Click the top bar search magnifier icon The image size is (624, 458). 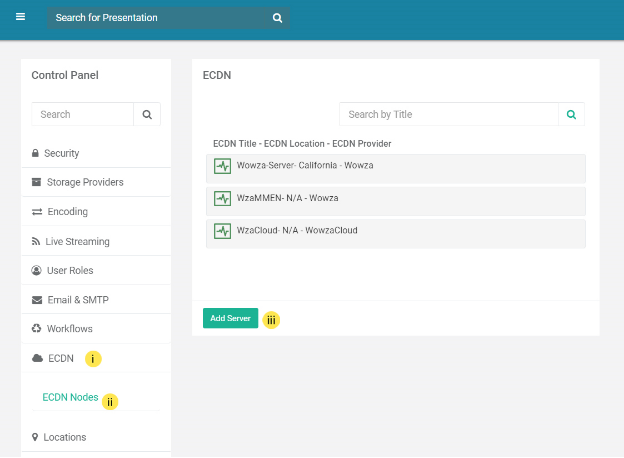[277, 18]
